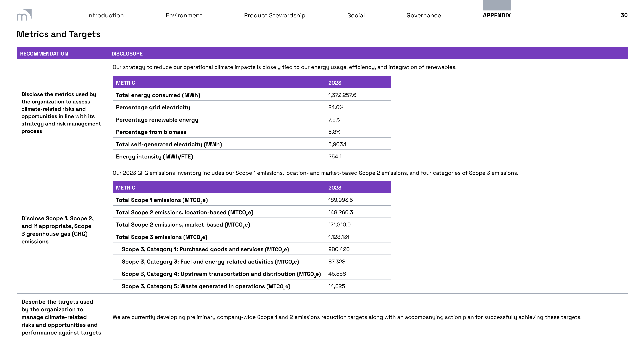This screenshot has width=644, height=362.
Task: Click the 87,328 value
Action: (337, 262)
